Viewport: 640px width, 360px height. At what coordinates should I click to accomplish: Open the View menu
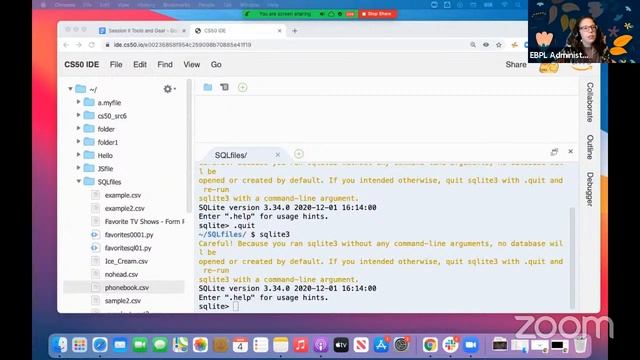coord(191,64)
